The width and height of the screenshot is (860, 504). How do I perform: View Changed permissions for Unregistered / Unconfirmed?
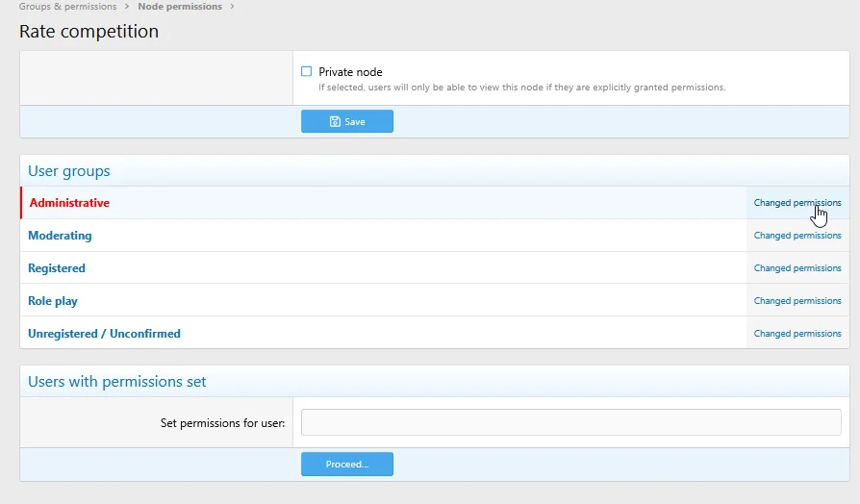click(x=797, y=334)
